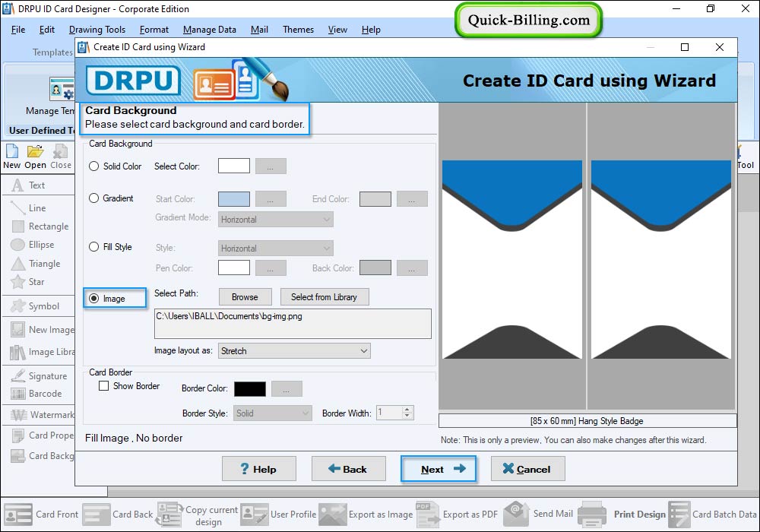
Task: Increase Border Width with up arrow
Action: click(407, 410)
